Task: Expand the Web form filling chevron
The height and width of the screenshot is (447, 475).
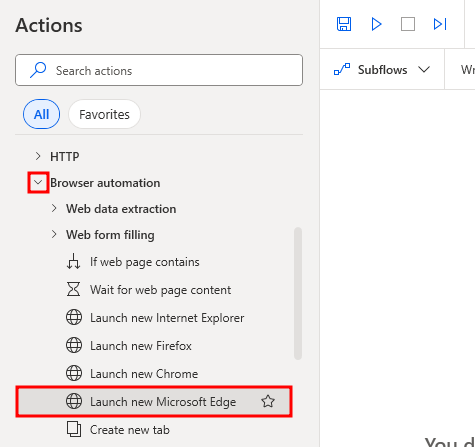Action: [x=54, y=234]
